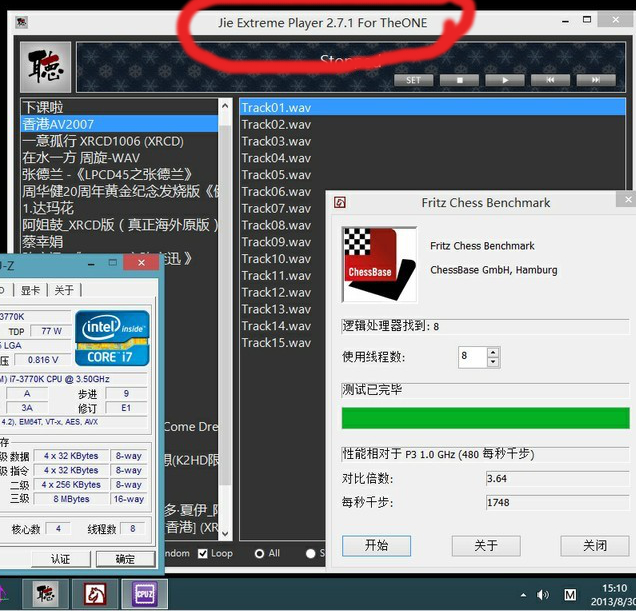636x611 pixels.
Task: Select the 1.达玛花 entry
Action: coord(120,208)
